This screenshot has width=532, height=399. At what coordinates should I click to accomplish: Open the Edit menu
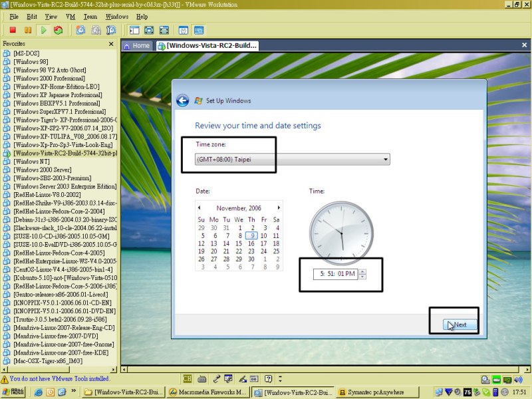click(x=32, y=17)
